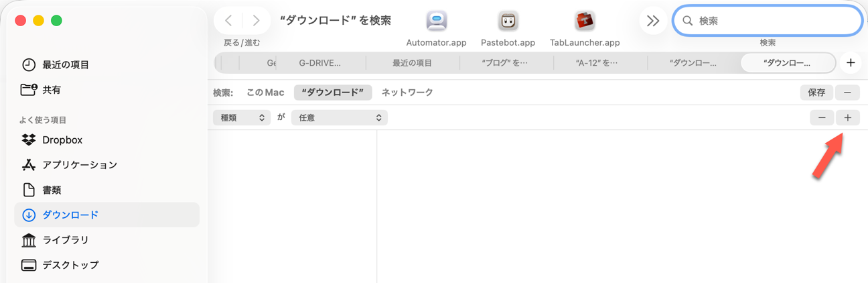This screenshot has width=868, height=283.
Task: Click into the 検索 search field
Action: pyautogui.click(x=768, y=21)
